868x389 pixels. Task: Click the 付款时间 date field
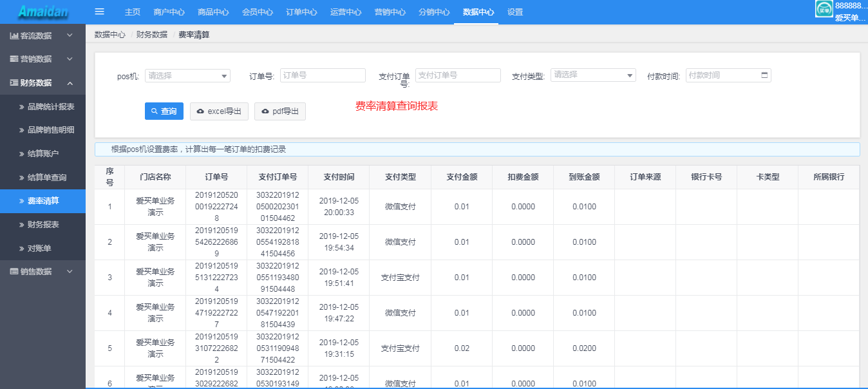click(728, 75)
